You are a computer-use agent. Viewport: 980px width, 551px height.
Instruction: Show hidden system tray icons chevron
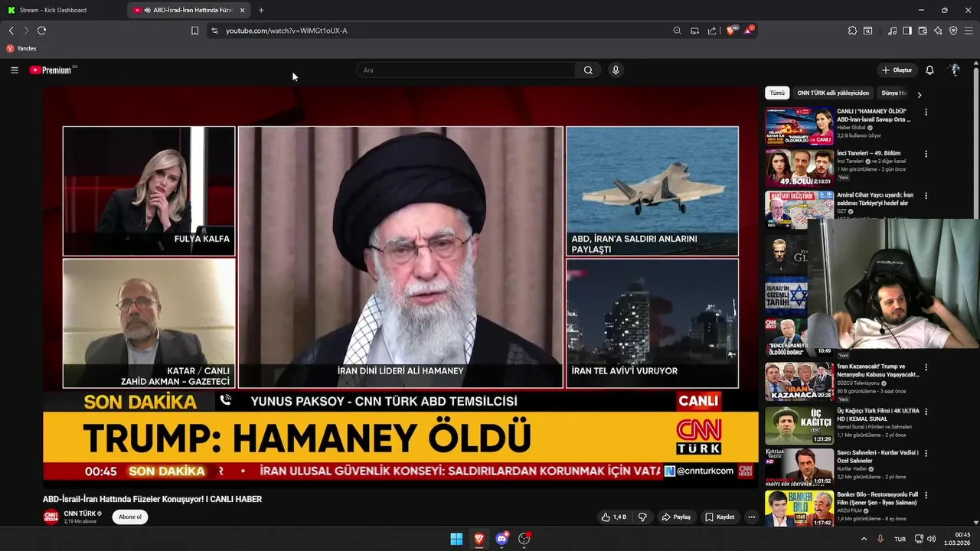click(864, 539)
